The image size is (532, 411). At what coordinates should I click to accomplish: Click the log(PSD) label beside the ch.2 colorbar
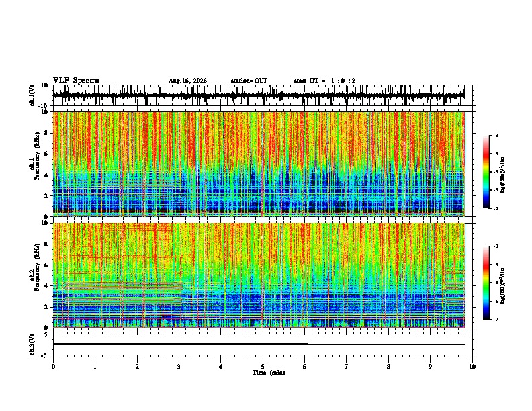[503, 285]
